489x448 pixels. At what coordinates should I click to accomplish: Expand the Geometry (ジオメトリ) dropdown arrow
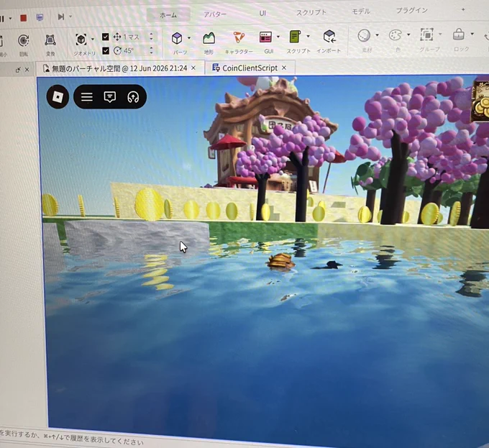93,39
